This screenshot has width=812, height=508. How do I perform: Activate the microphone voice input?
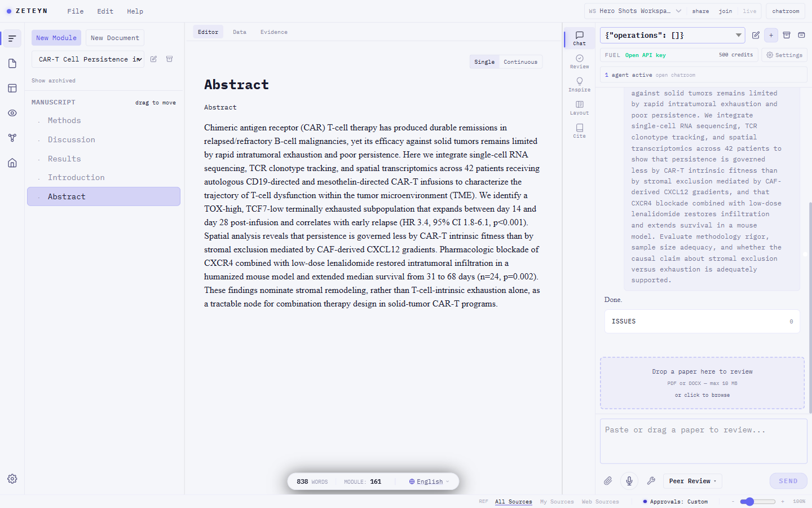(x=629, y=481)
